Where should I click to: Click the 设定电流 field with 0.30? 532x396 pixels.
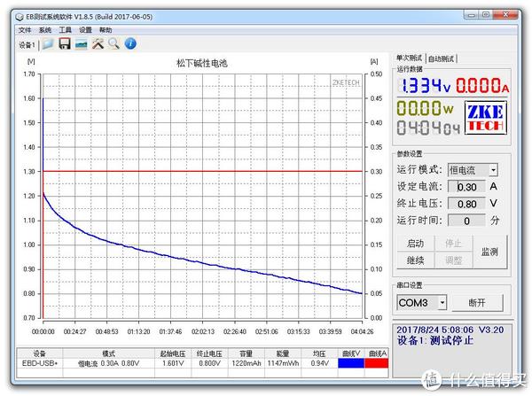pyautogui.click(x=466, y=187)
